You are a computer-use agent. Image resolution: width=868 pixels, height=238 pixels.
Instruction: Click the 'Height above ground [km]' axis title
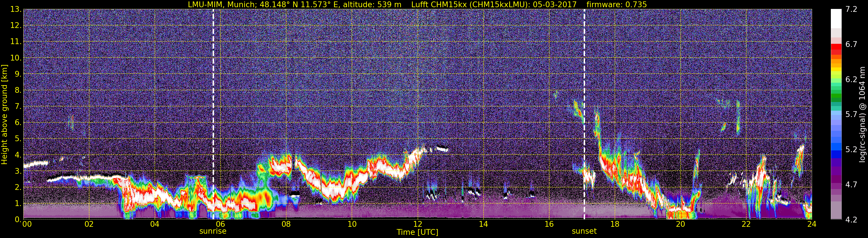(4, 115)
